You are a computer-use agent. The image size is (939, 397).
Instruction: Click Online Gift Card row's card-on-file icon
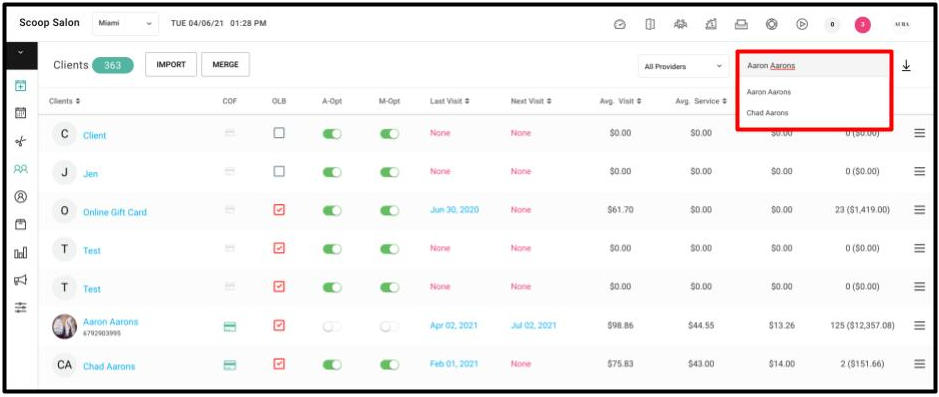(x=229, y=210)
